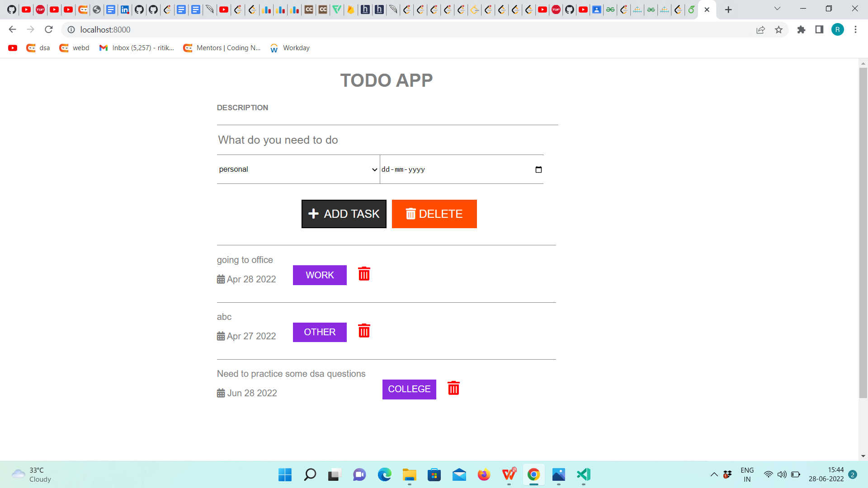Bookmark this page with star icon
868x488 pixels.
point(778,29)
